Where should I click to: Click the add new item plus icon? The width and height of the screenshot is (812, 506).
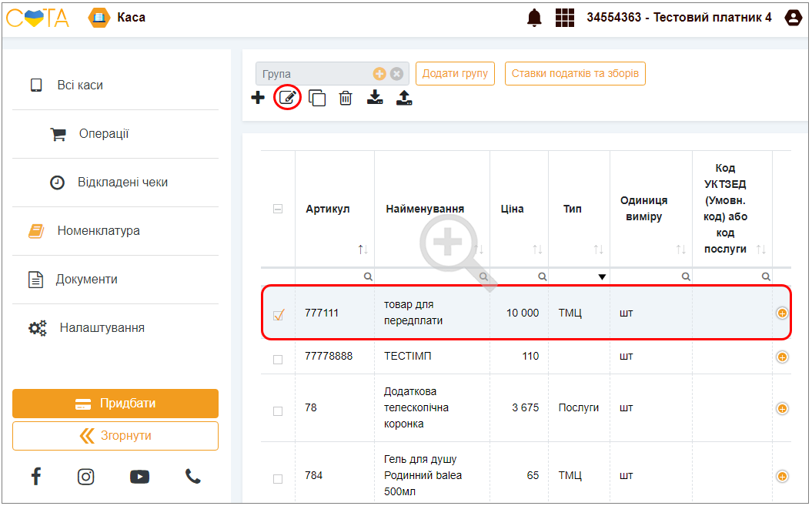[x=258, y=98]
